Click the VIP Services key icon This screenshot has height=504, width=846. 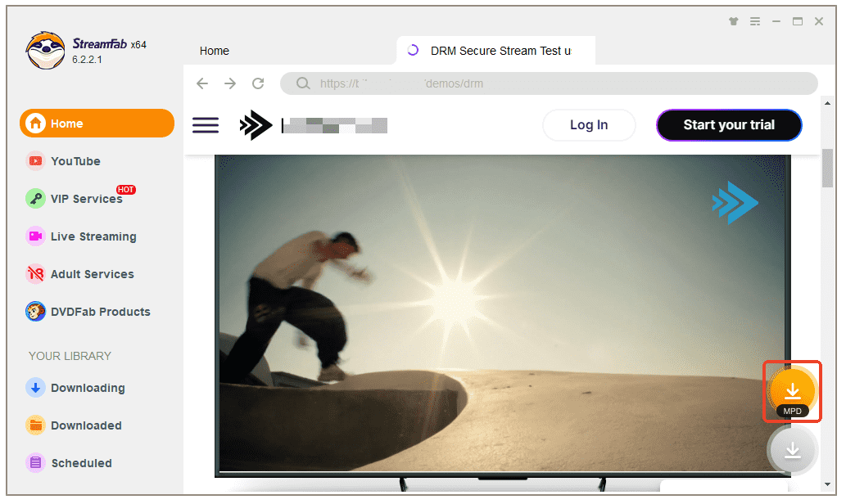pyautogui.click(x=35, y=199)
